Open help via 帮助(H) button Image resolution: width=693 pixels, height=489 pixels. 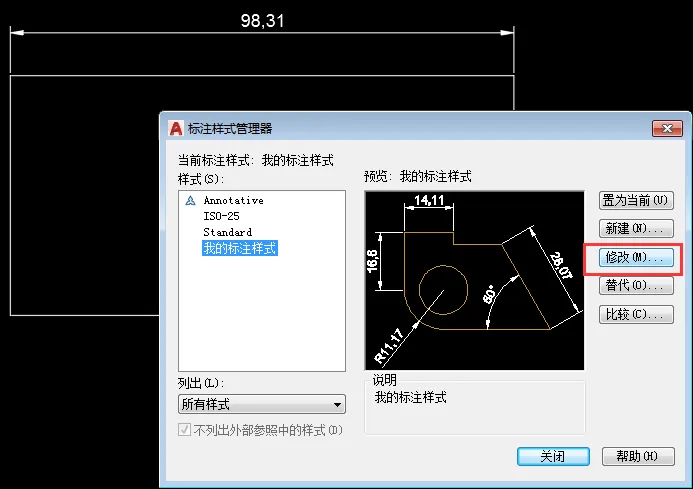point(638,456)
